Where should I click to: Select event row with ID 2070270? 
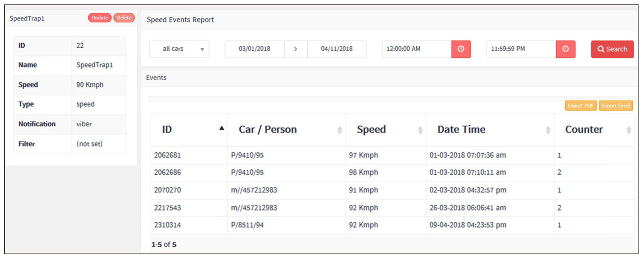(168, 190)
